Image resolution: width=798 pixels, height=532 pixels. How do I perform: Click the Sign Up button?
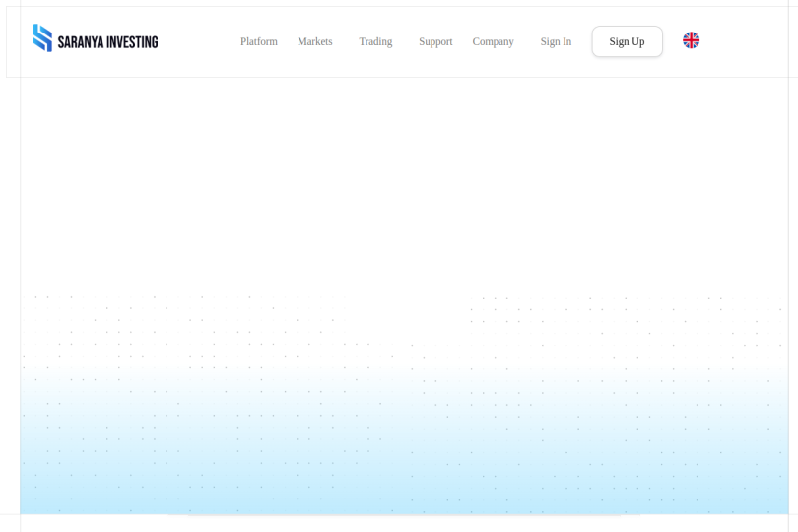pyautogui.click(x=627, y=41)
